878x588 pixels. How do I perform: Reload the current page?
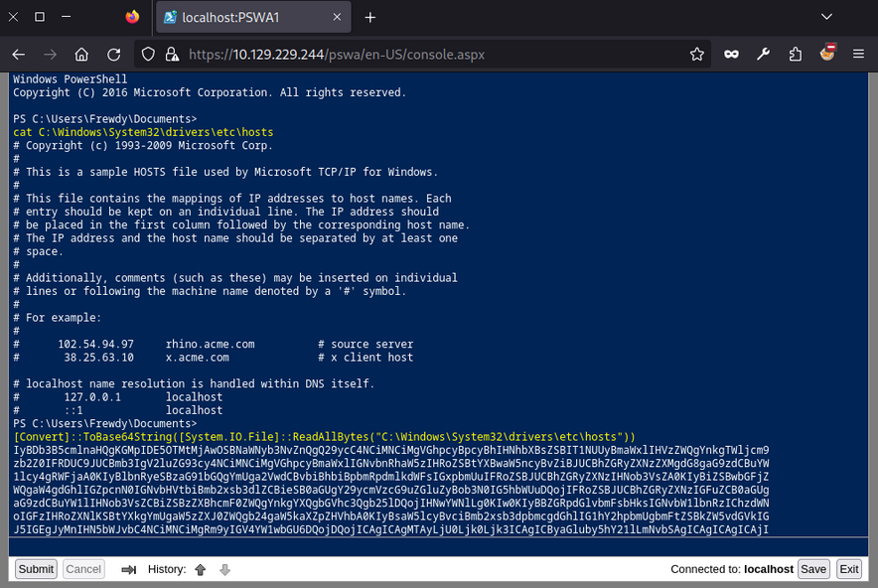tap(114, 55)
